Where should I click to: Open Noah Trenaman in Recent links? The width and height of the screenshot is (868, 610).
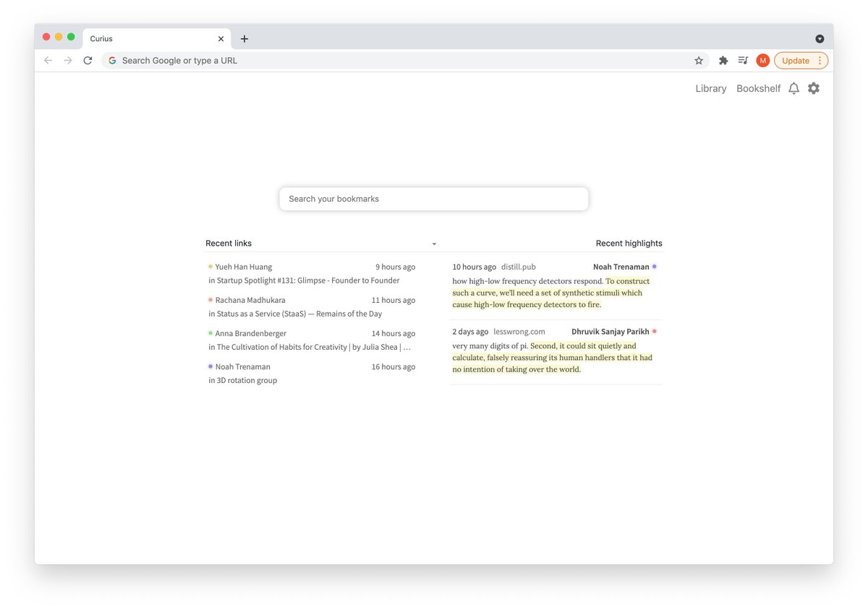coord(243,366)
